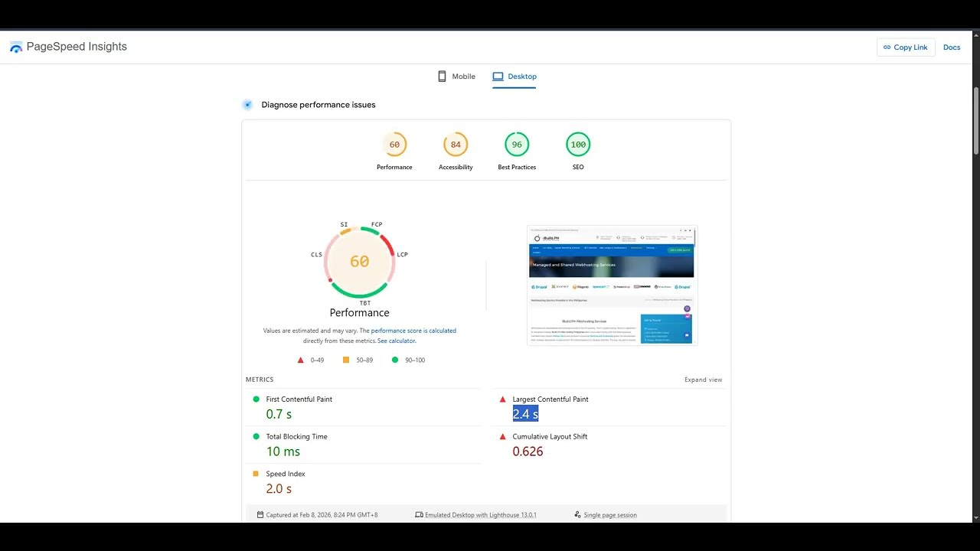Click the website screenshot thumbnail
Screen dimensions: 980x551
coord(612,285)
